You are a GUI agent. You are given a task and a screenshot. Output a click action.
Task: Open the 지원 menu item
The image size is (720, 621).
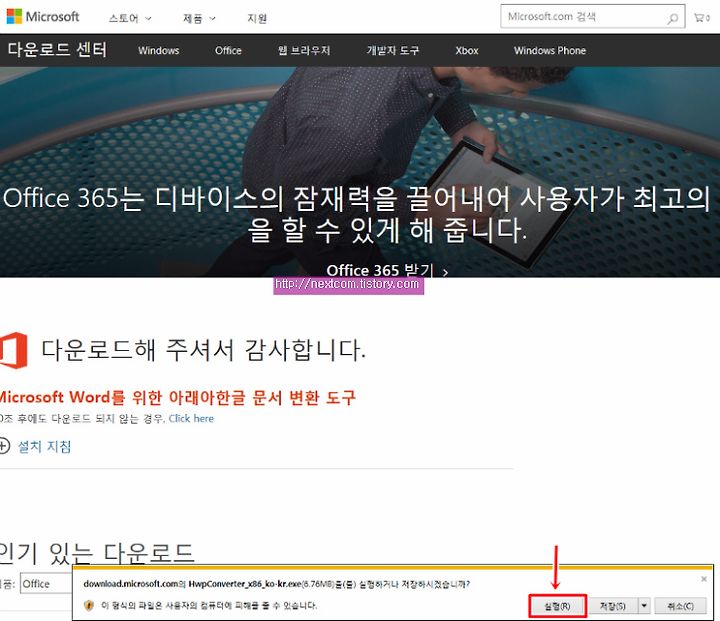[x=257, y=18]
